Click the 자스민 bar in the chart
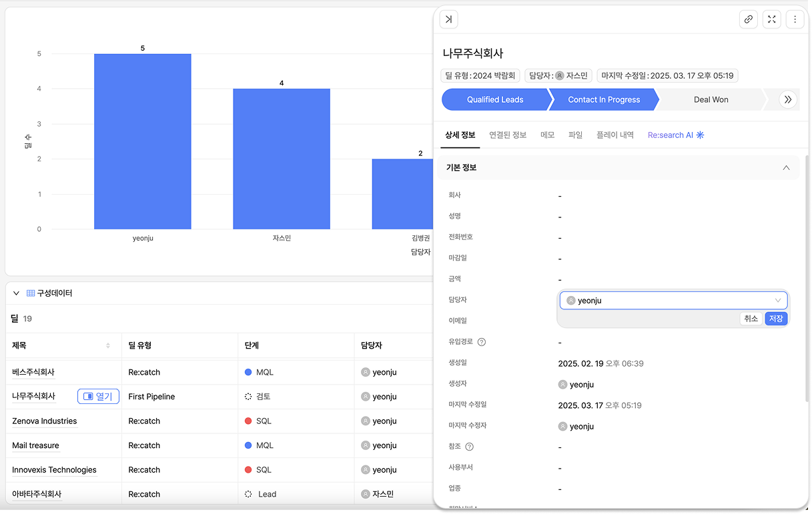This screenshot has width=812, height=514. click(x=282, y=159)
